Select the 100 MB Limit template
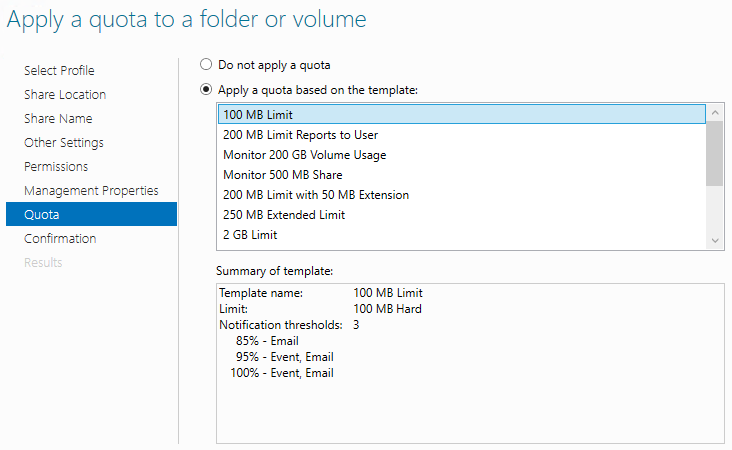 click(x=252, y=115)
